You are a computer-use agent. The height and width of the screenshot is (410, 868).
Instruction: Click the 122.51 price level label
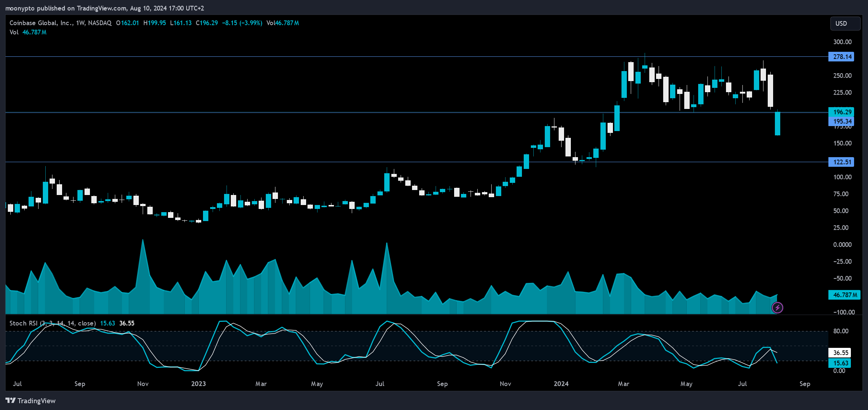[x=841, y=162]
